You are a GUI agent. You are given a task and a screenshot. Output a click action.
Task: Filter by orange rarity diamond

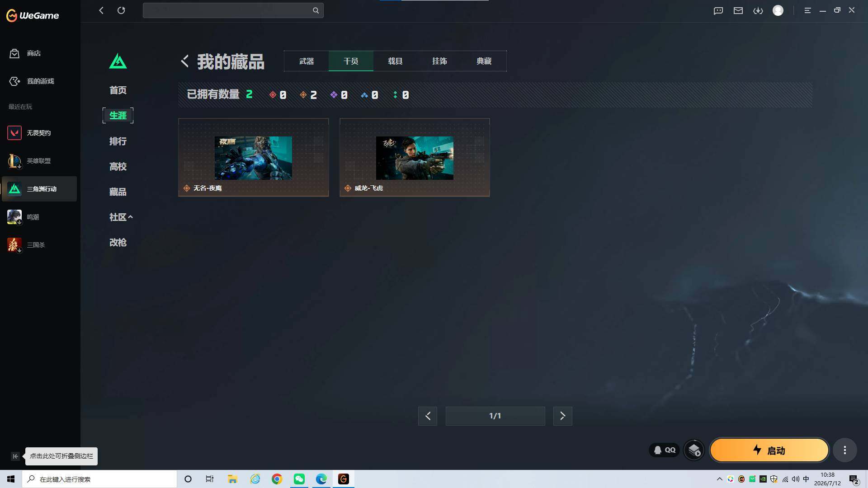tap(303, 95)
